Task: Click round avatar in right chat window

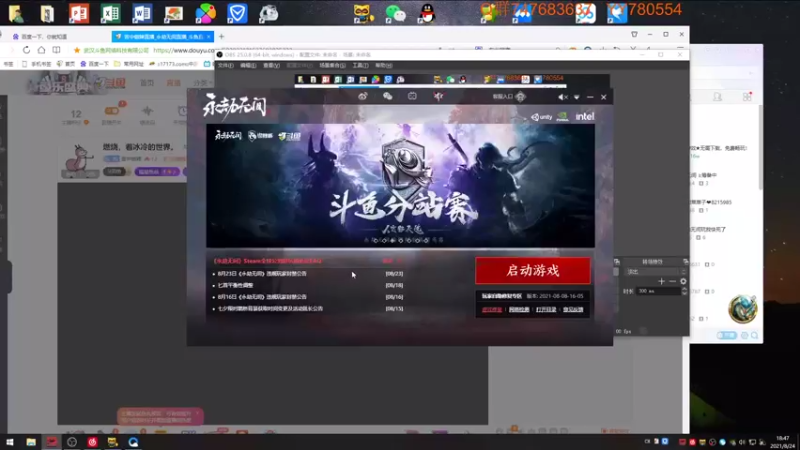Action: pyautogui.click(x=742, y=309)
